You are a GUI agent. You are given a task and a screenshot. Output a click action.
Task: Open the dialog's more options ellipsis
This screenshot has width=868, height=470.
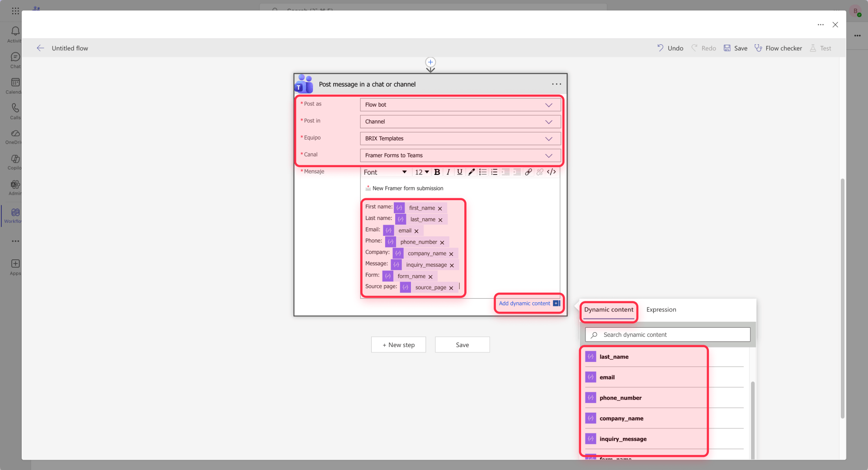click(x=821, y=25)
